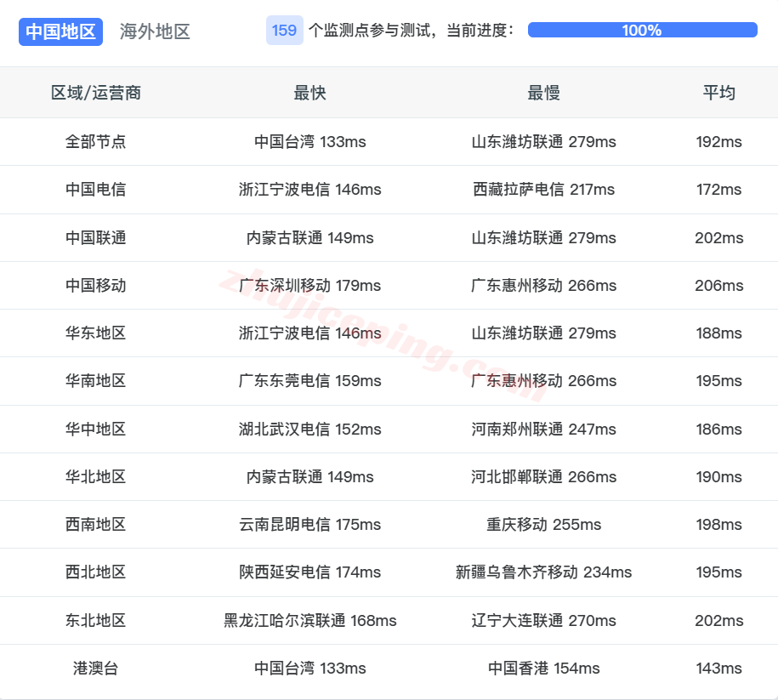Click 西藏拉萨电信 217ms result

click(542, 190)
